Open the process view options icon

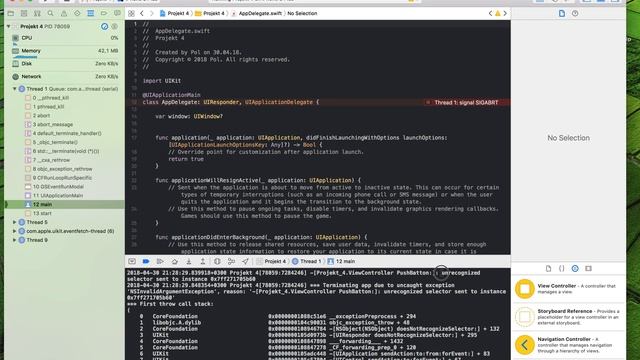pyautogui.click(x=115, y=27)
